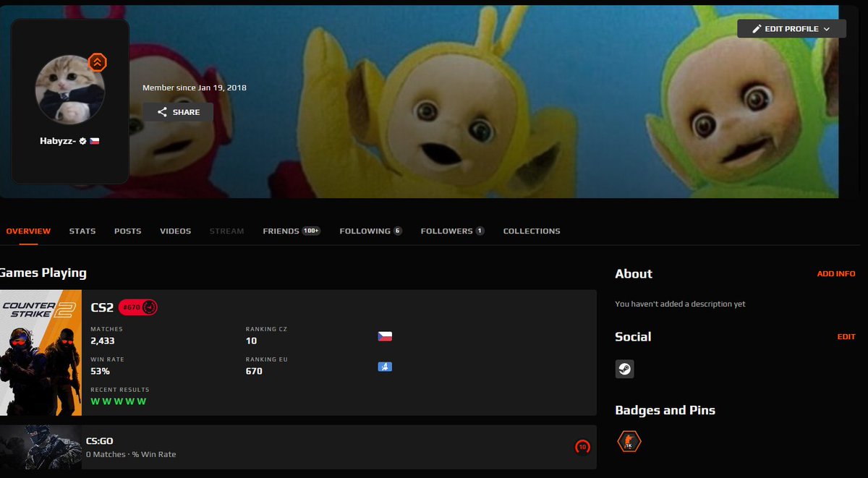Click the pencil icon in Edit Profile
Screen dimensions: 868x478
coord(757,29)
